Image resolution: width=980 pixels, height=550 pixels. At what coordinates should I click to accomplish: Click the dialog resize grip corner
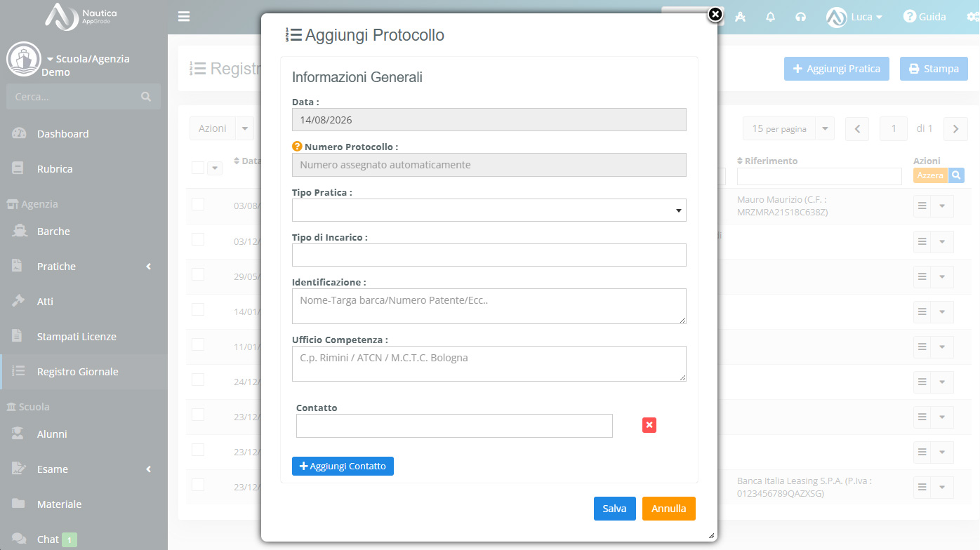coord(711,535)
